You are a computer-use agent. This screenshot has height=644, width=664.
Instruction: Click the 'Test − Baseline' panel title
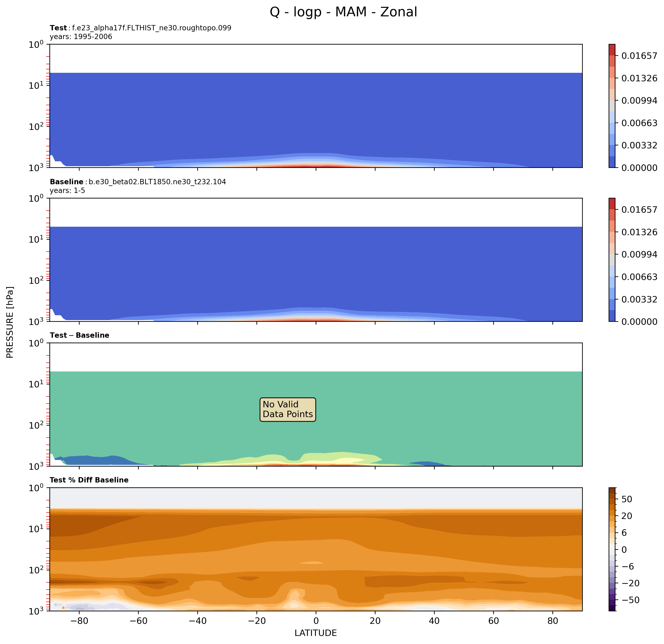coord(80,335)
